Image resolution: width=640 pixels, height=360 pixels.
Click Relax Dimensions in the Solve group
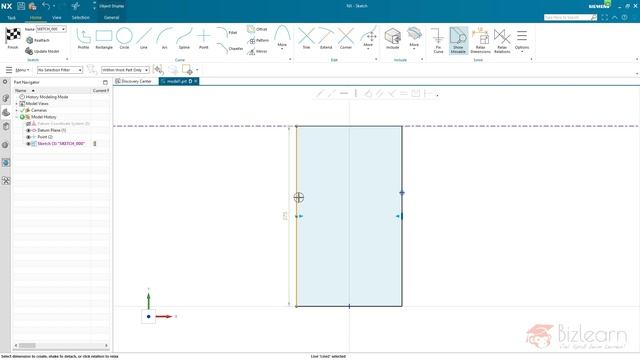click(x=480, y=40)
